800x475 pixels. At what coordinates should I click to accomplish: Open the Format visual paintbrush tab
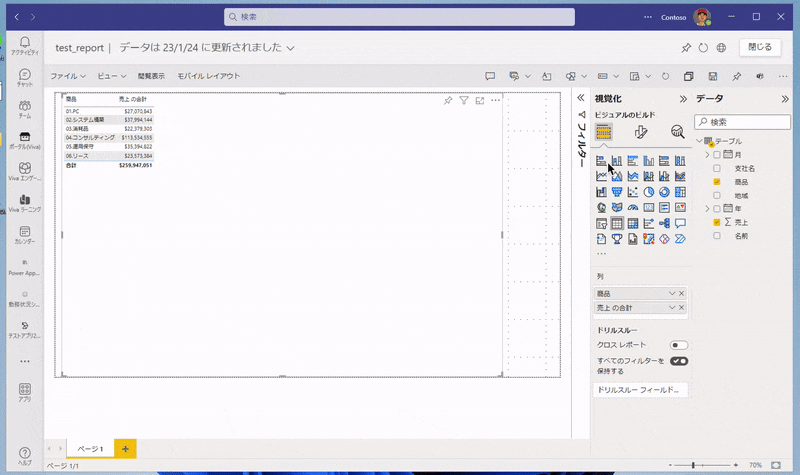pyautogui.click(x=641, y=132)
